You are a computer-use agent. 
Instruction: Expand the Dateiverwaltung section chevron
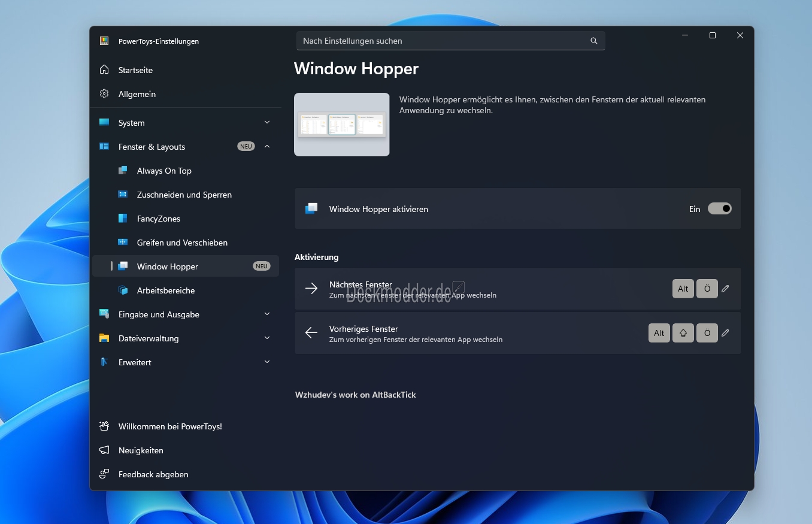point(267,338)
